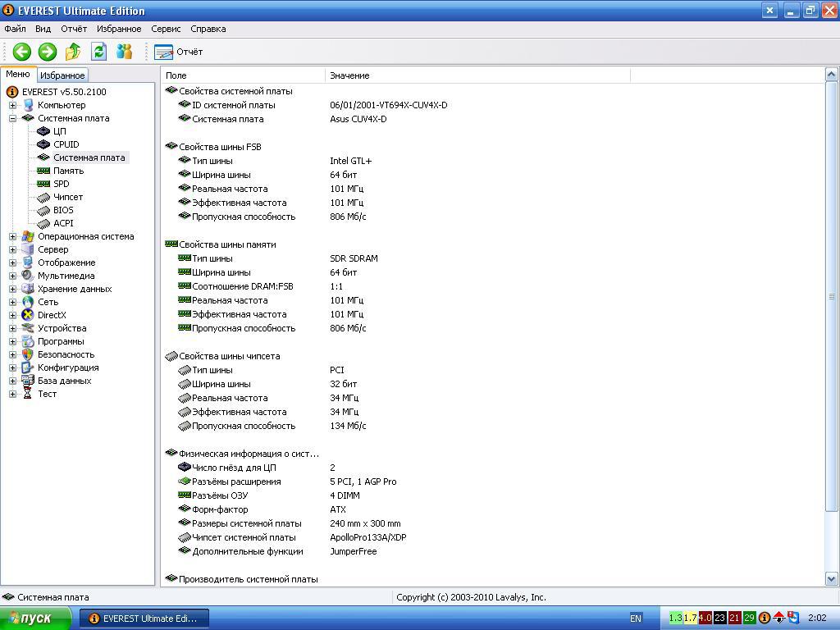Switch to the Избранное tab

(62, 75)
